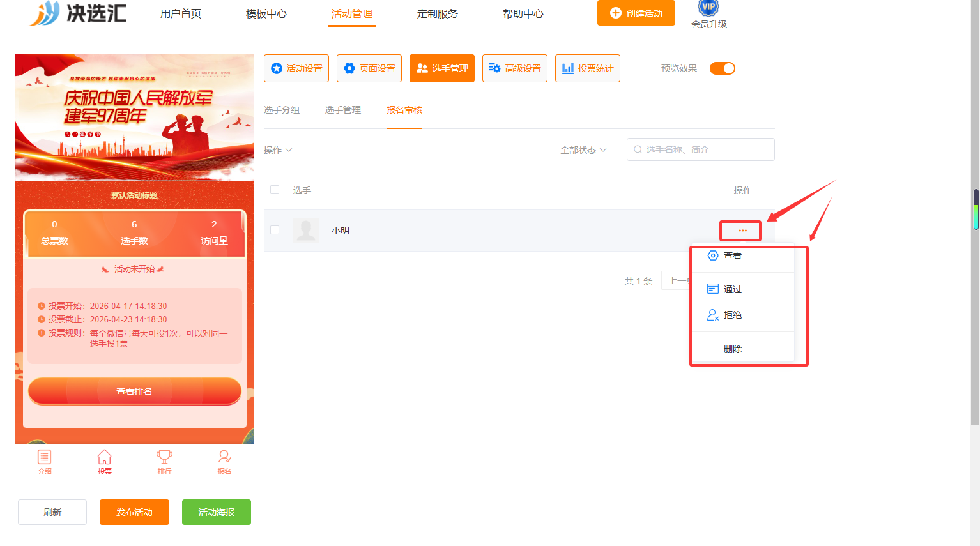Image resolution: width=980 pixels, height=546 pixels.
Task: Click the 操作 column header on the right
Action: pos(743,190)
